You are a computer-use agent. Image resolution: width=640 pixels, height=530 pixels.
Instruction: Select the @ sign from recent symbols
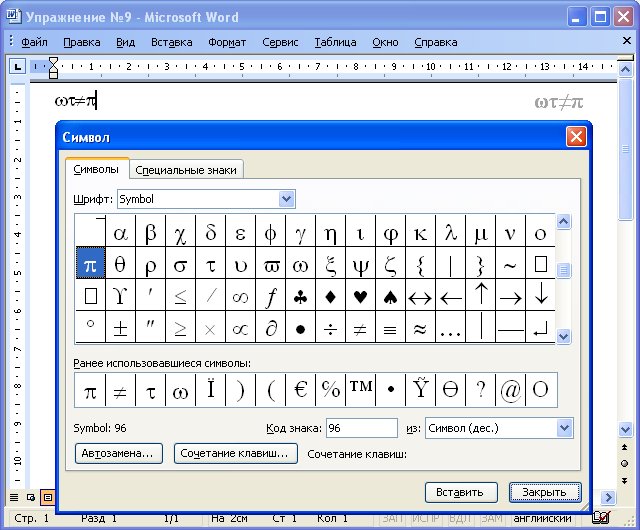click(x=511, y=390)
